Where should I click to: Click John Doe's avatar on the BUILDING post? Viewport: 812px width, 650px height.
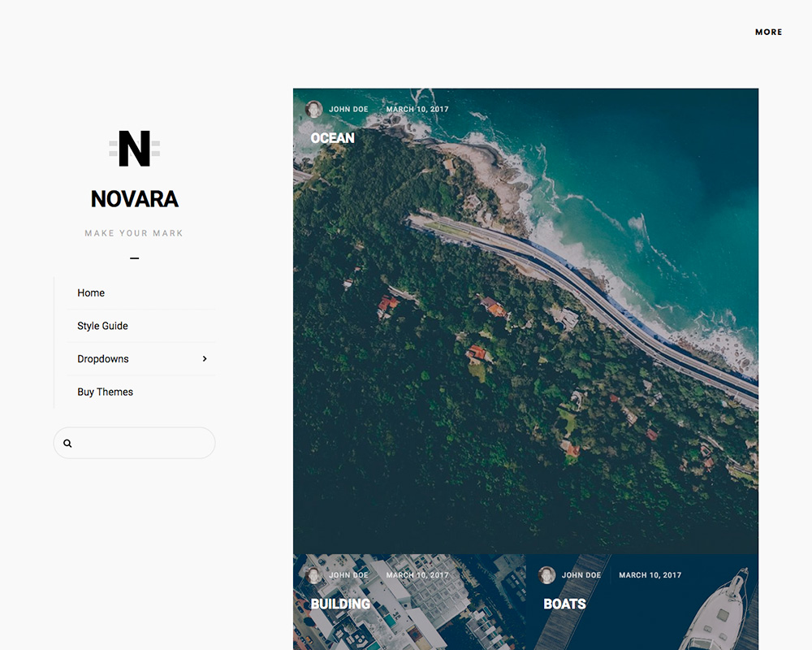pyautogui.click(x=313, y=574)
